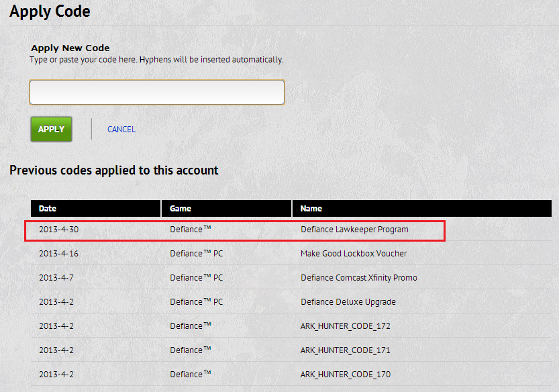Click the Name column header
This screenshot has height=392, width=559.
(x=311, y=209)
